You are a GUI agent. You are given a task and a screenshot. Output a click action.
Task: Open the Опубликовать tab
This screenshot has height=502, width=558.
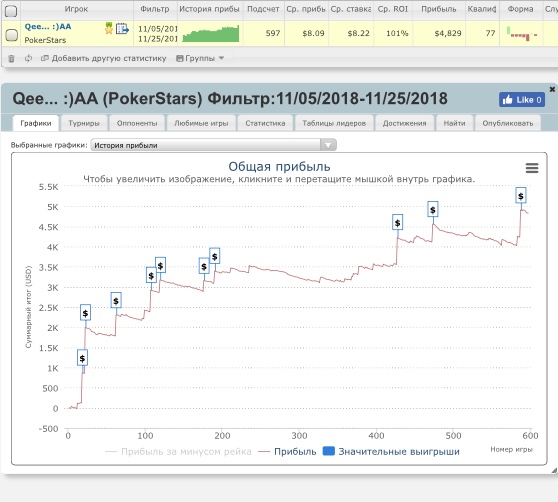508,123
